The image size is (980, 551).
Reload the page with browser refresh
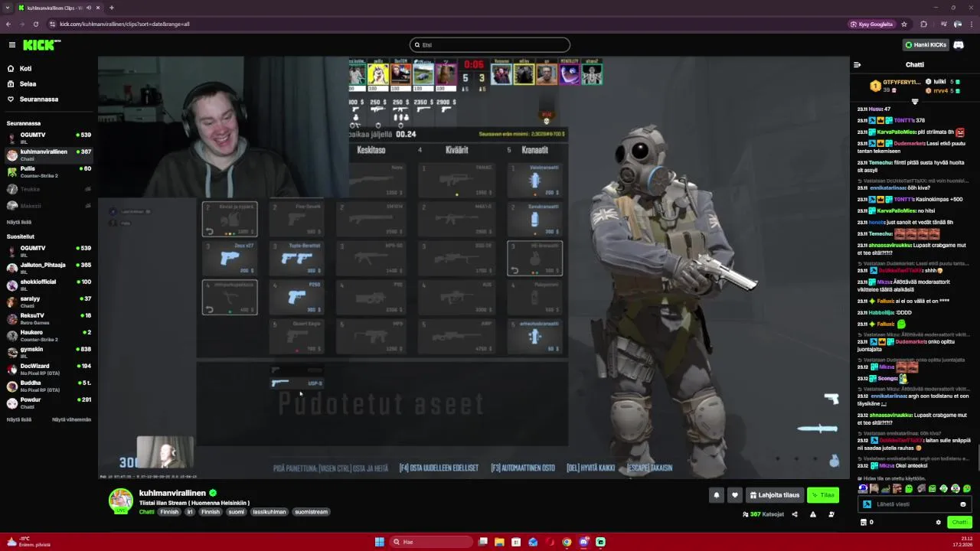click(35, 24)
